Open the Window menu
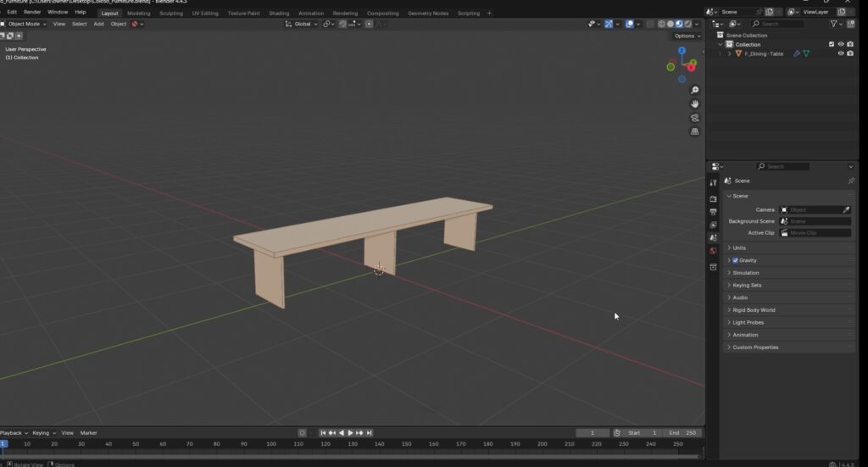 click(x=58, y=12)
